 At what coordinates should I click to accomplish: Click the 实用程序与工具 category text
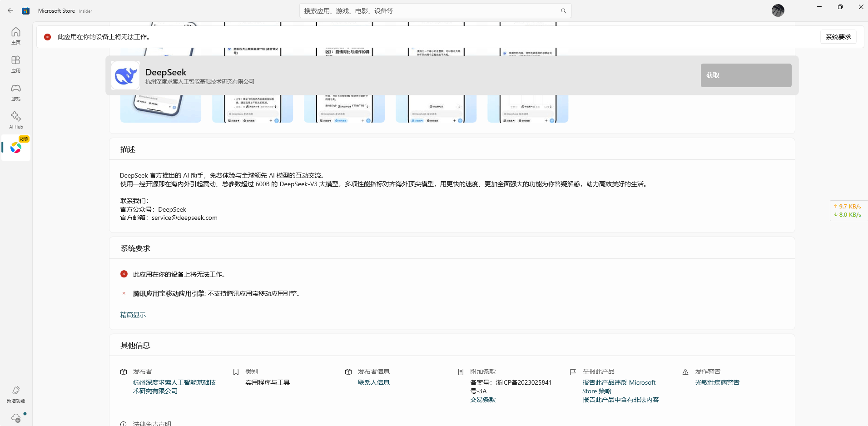268,382
